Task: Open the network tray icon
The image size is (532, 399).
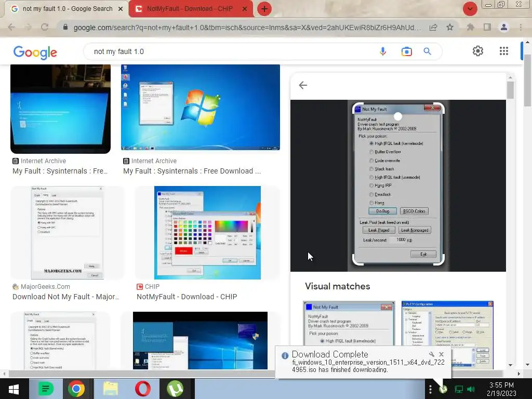Action: point(459,389)
